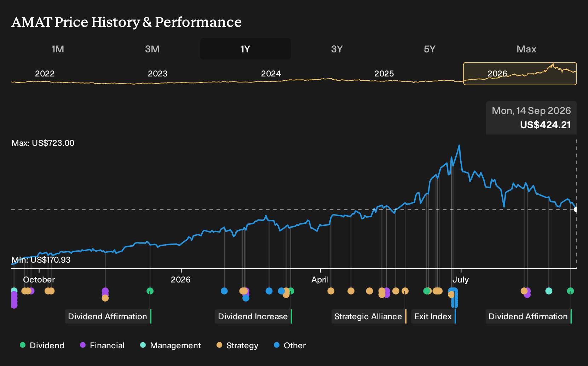
Task: Select the active 1Y range tab
Action: tap(246, 49)
